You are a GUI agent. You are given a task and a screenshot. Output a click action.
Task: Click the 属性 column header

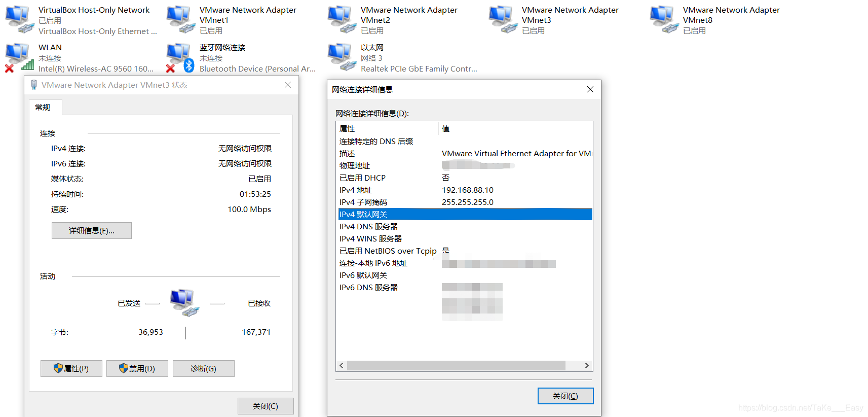[x=388, y=128]
